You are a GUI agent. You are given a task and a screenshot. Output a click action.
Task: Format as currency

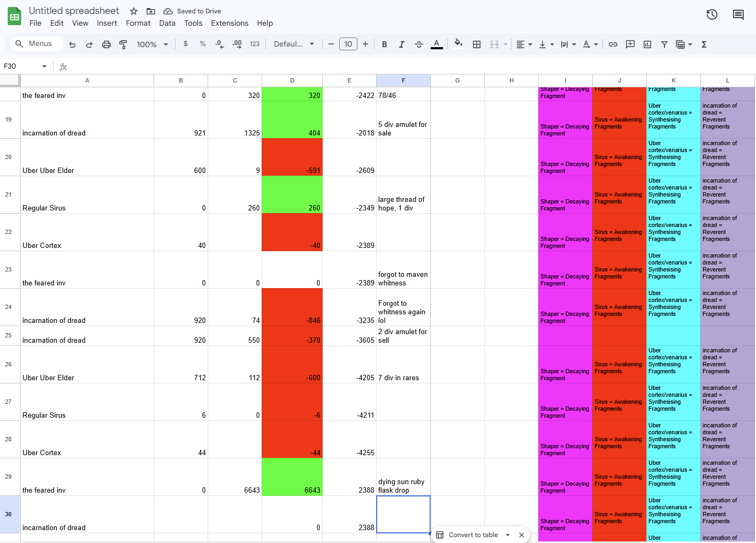click(x=186, y=44)
